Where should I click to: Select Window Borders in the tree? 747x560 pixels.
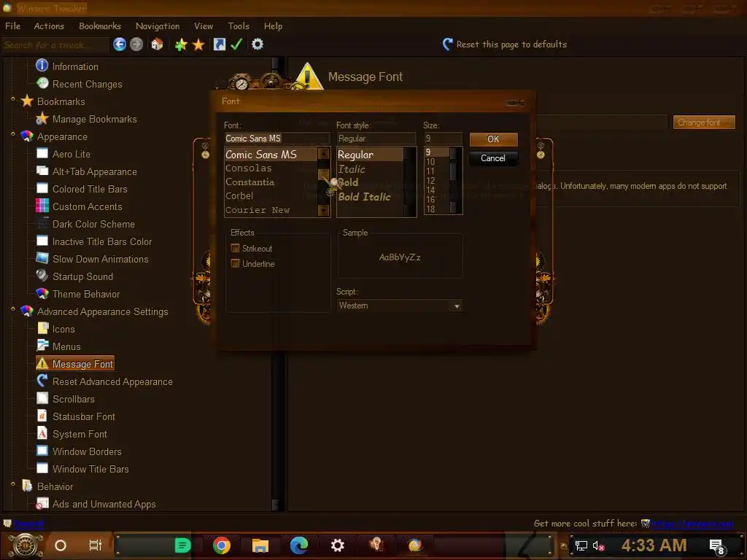coord(88,451)
